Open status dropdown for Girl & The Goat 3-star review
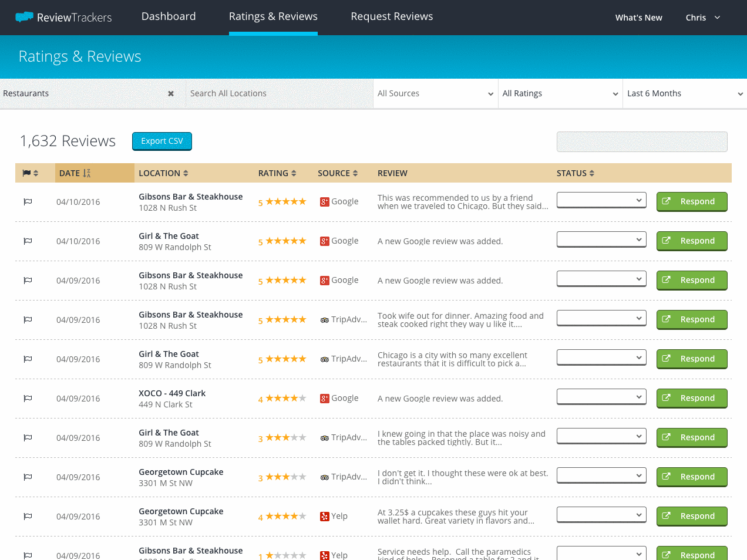 click(601, 436)
